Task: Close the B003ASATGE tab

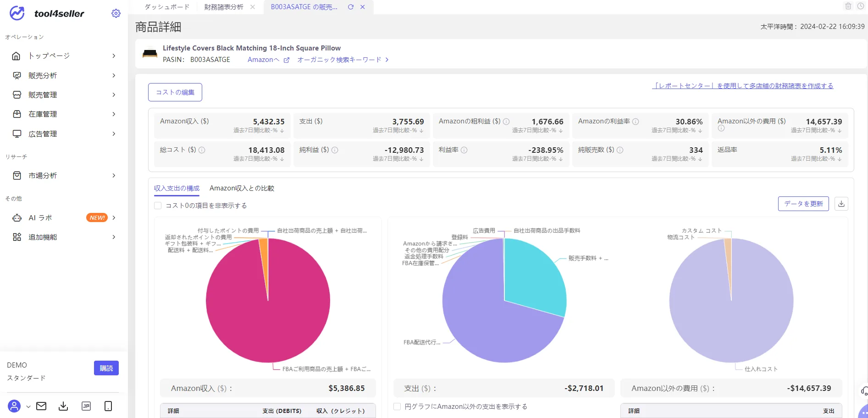Action: pyautogui.click(x=362, y=7)
